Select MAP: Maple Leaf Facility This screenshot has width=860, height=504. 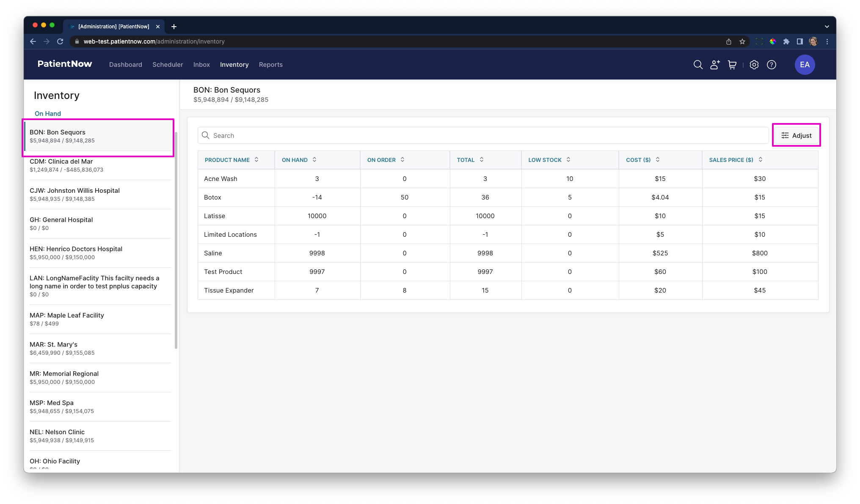click(x=100, y=319)
